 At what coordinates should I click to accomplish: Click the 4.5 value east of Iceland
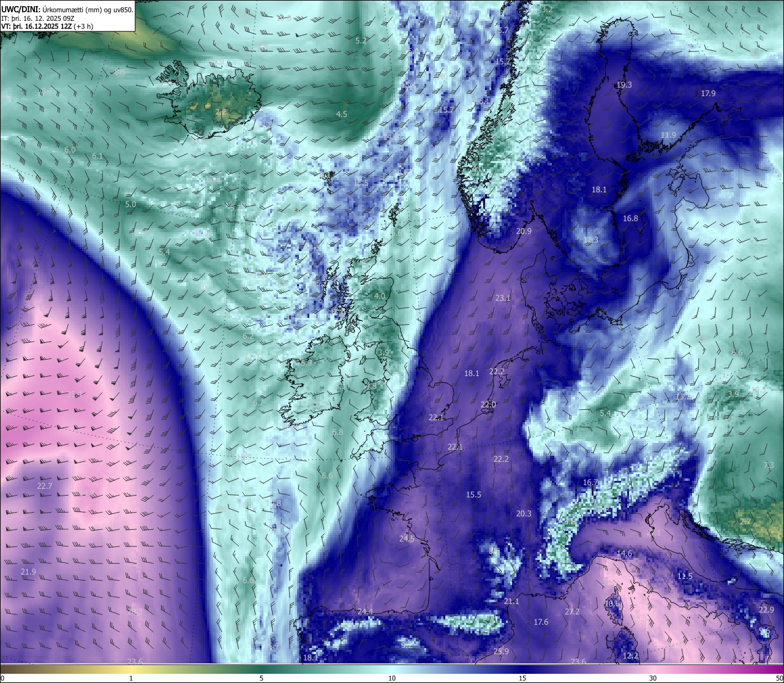tap(342, 115)
